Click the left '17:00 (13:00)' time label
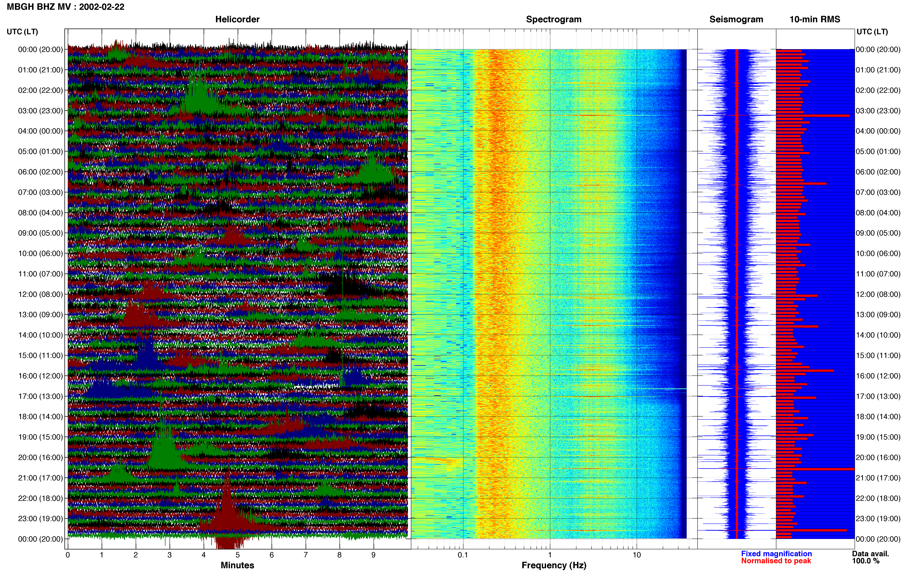 [x=41, y=396]
